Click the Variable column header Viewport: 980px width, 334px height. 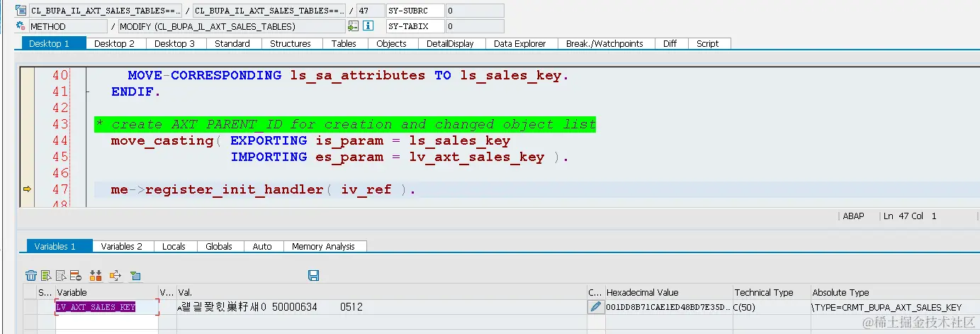107,292
